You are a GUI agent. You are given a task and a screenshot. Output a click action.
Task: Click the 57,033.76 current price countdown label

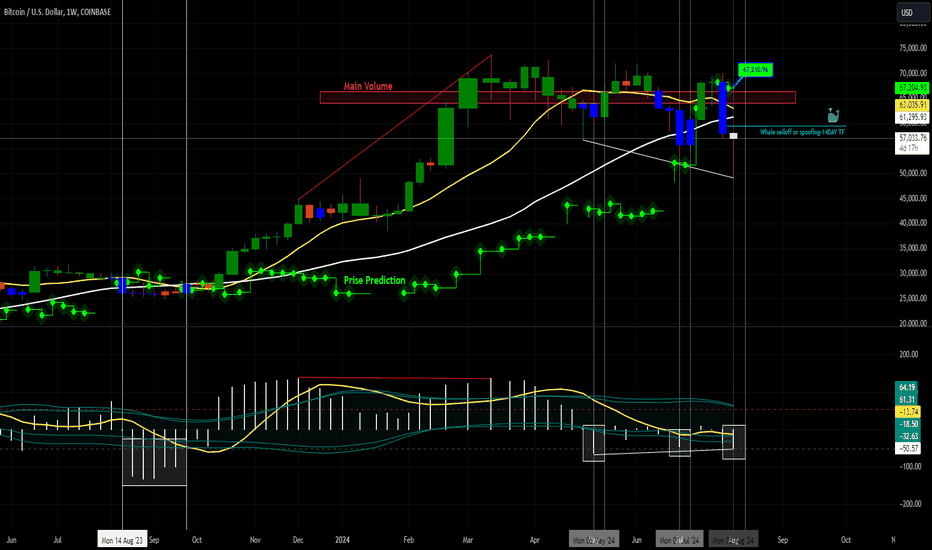[912, 143]
